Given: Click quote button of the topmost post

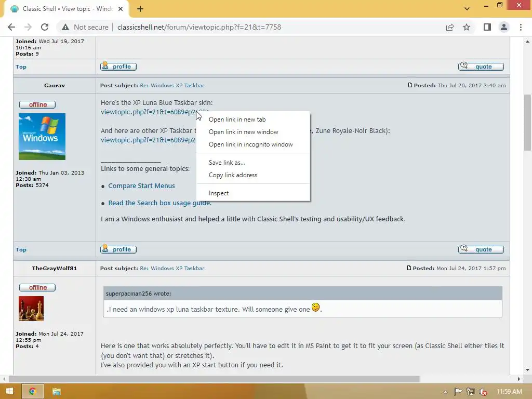Looking at the screenshot, I should pyautogui.click(x=481, y=66).
